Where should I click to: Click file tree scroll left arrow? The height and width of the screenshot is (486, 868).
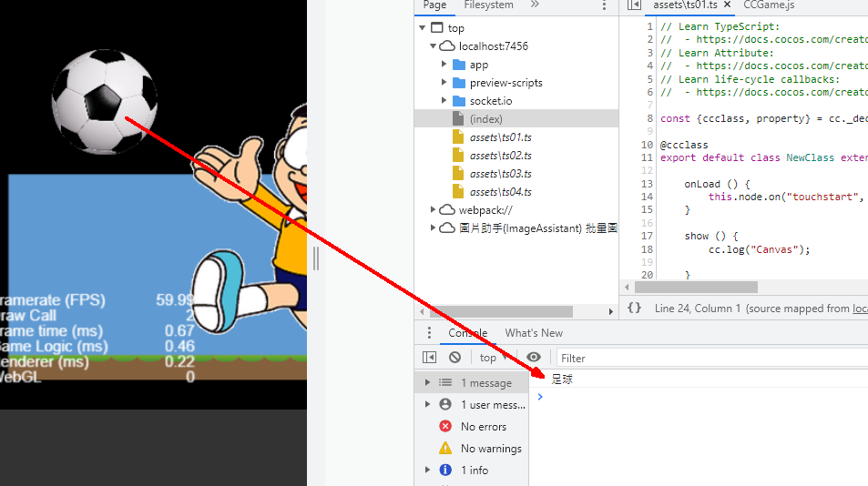[422, 311]
